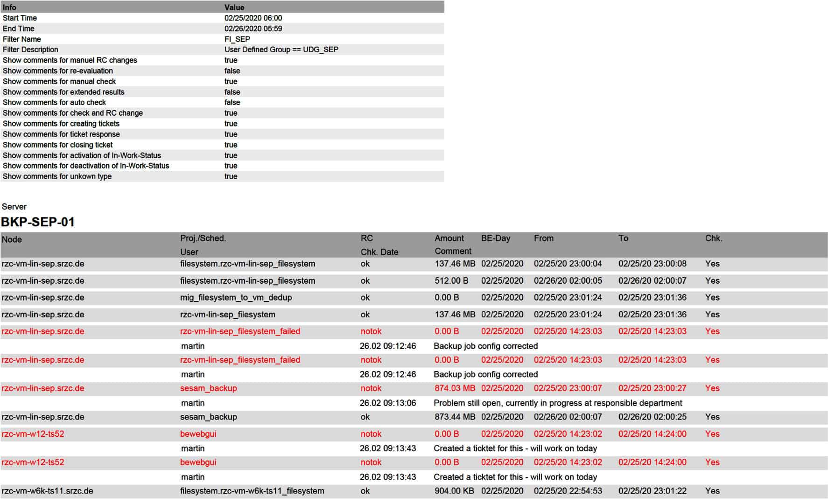Screen dimensions: 828x504
Task: Click the Node column header
Action: [12, 239]
